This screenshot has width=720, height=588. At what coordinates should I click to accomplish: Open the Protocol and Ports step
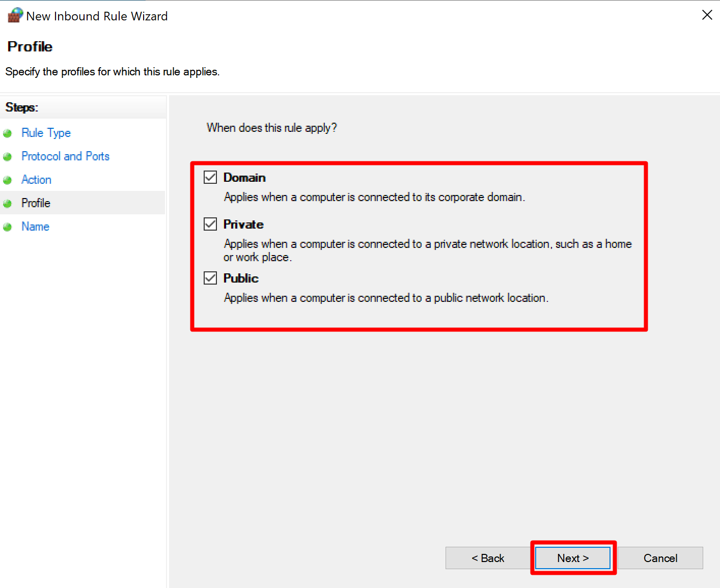point(65,156)
